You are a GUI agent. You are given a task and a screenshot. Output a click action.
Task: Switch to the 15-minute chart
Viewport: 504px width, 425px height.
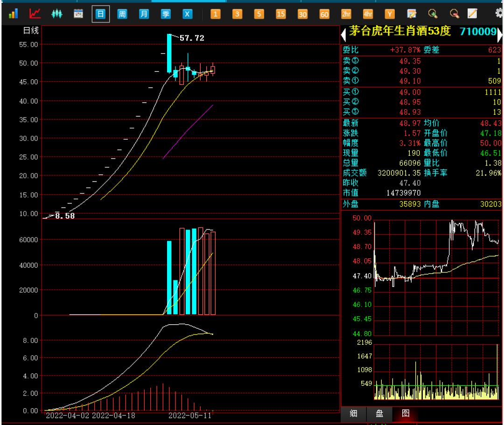coord(280,14)
